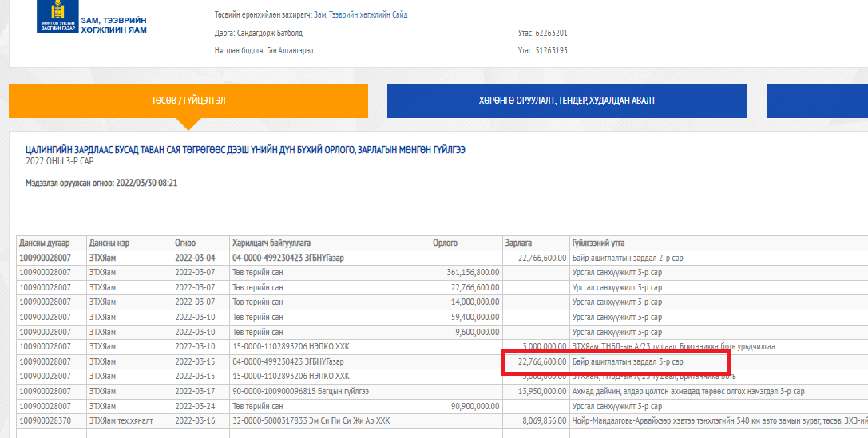The width and height of the screenshot is (868, 438).
Task: Click the Орлого column header
Action: (445, 243)
